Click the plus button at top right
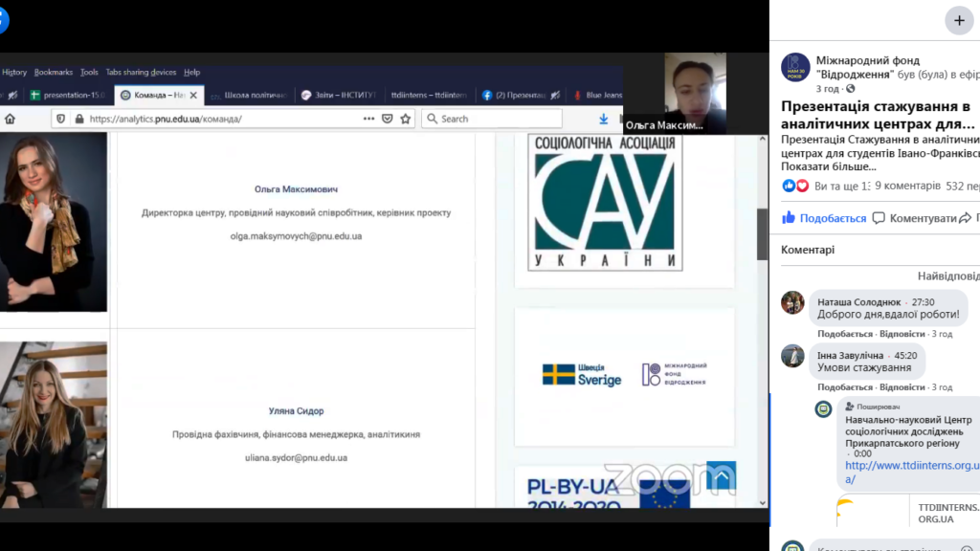 [x=959, y=21]
